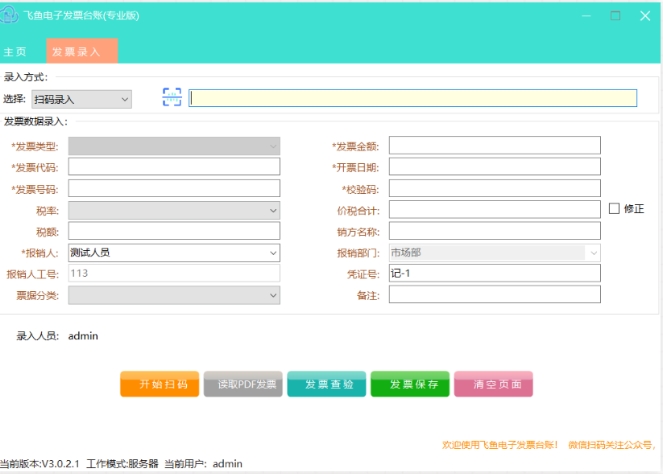Open the 票据分类 dropdown

tap(174, 295)
